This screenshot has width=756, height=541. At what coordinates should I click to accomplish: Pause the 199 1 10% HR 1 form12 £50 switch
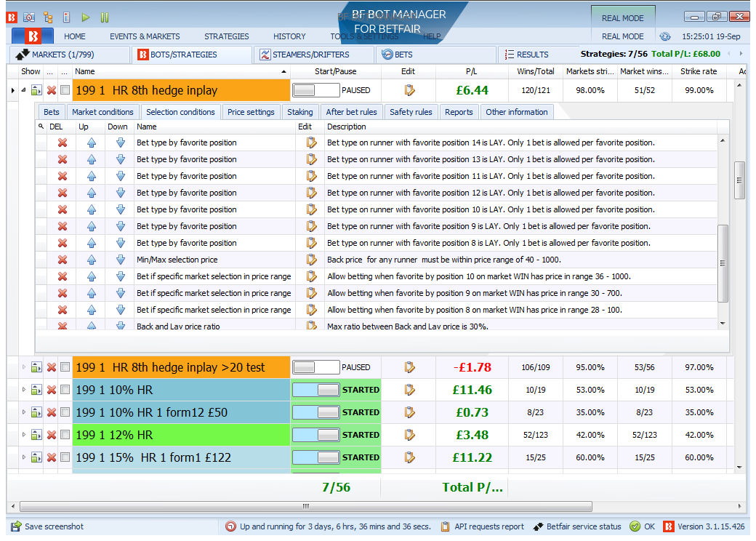click(315, 412)
